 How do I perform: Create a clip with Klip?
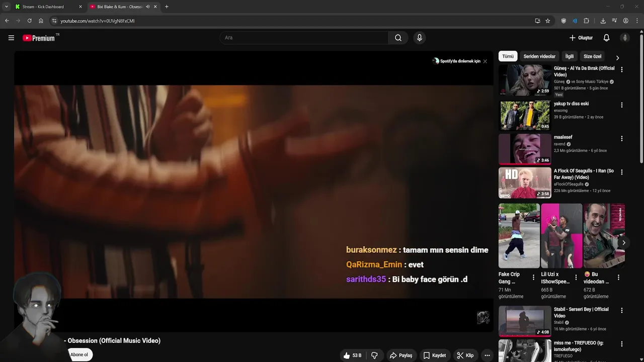point(465,355)
